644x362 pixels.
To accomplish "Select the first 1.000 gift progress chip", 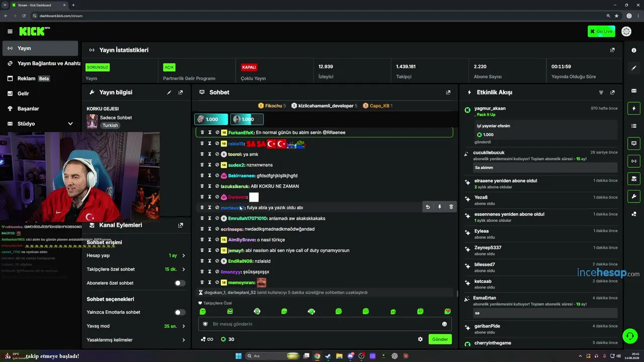I will click(211, 120).
